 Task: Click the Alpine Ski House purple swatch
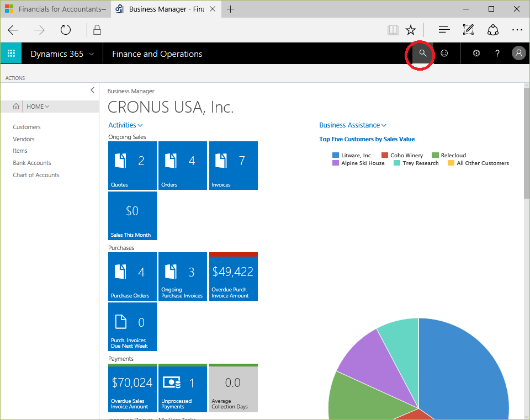(x=336, y=163)
